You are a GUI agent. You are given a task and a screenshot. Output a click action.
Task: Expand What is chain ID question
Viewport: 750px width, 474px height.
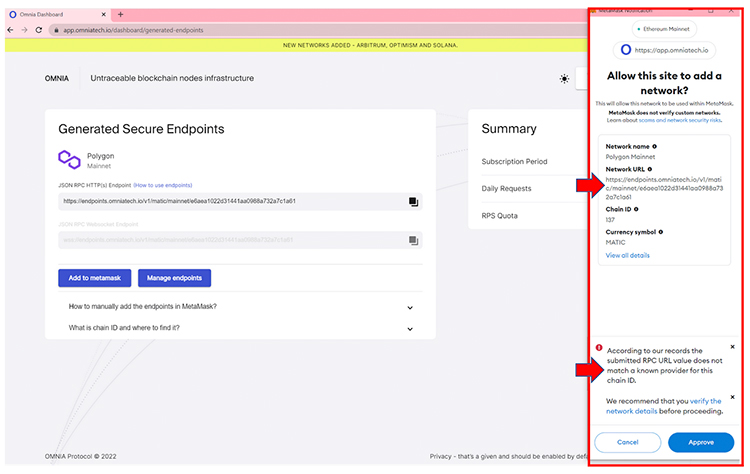tap(241, 328)
